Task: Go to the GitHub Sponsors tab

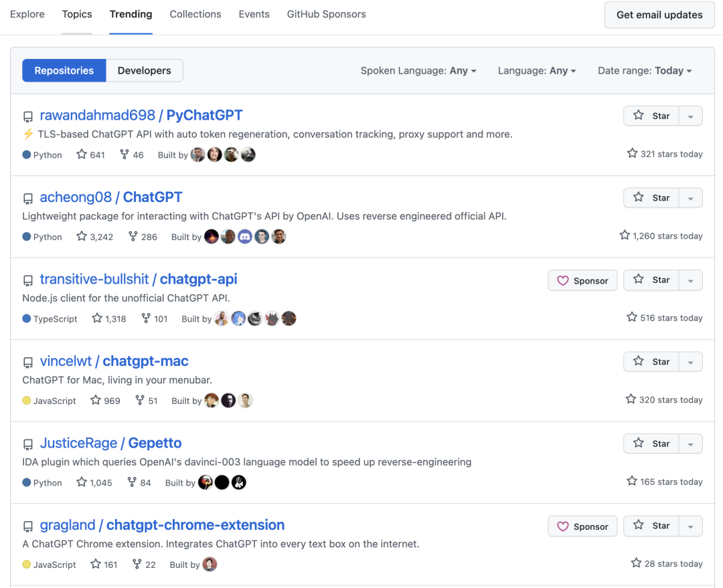Action: click(x=327, y=14)
